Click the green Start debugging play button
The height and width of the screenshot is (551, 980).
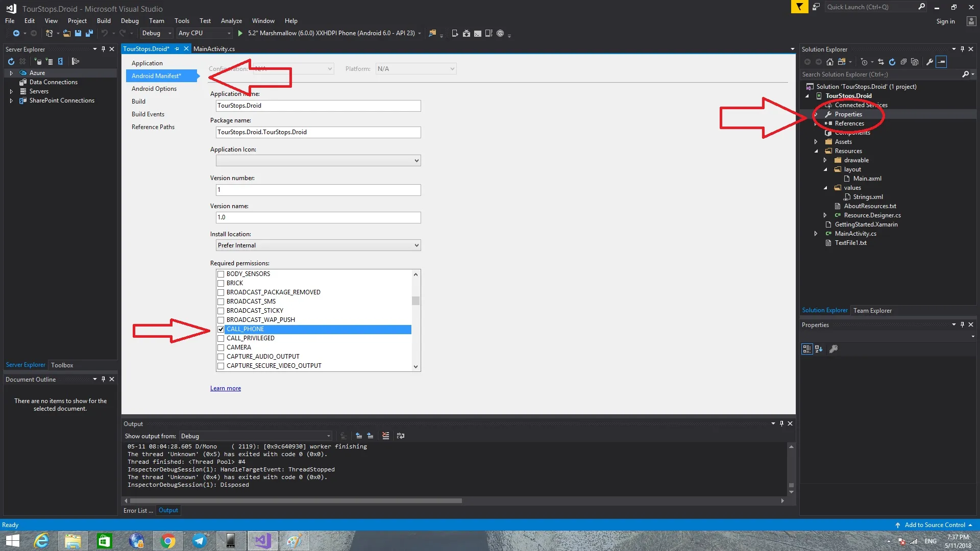[240, 33]
